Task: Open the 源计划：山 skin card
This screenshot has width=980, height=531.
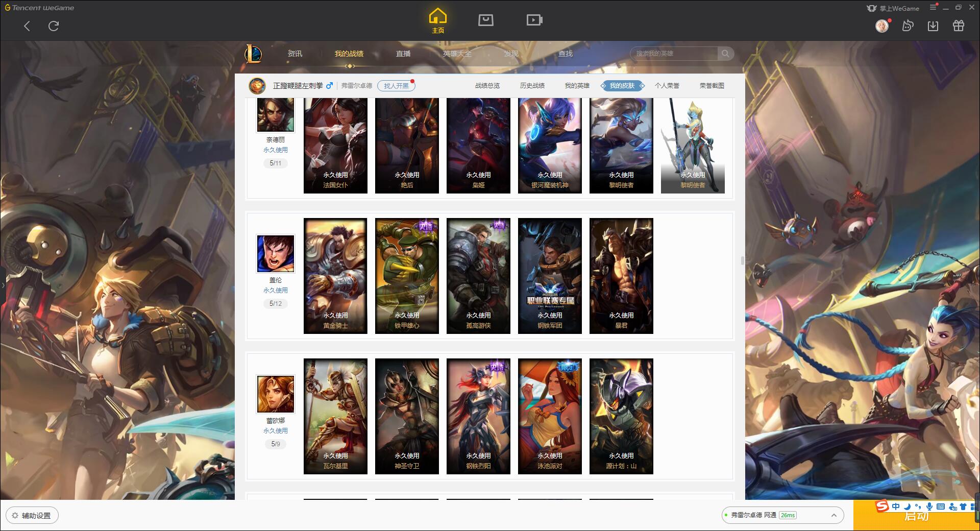Action: click(621, 417)
